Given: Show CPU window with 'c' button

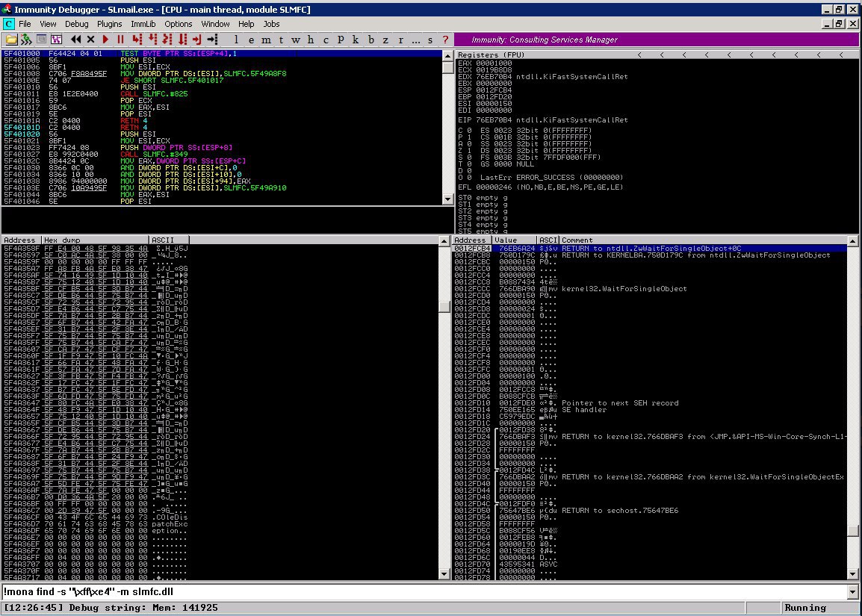Looking at the screenshot, I should pos(326,40).
